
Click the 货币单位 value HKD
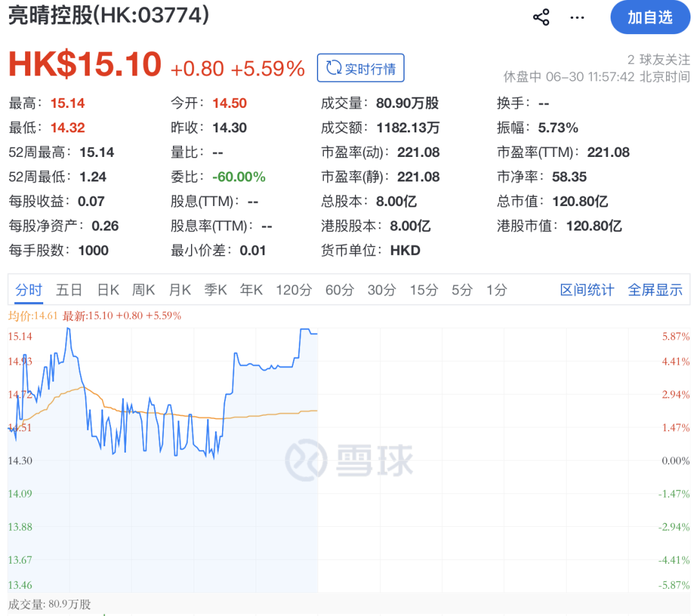pos(405,251)
